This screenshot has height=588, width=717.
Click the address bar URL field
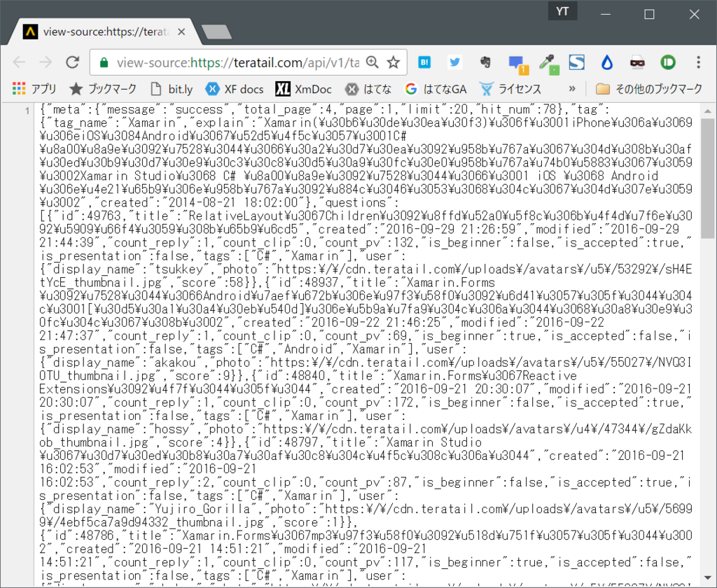pyautogui.click(x=238, y=62)
